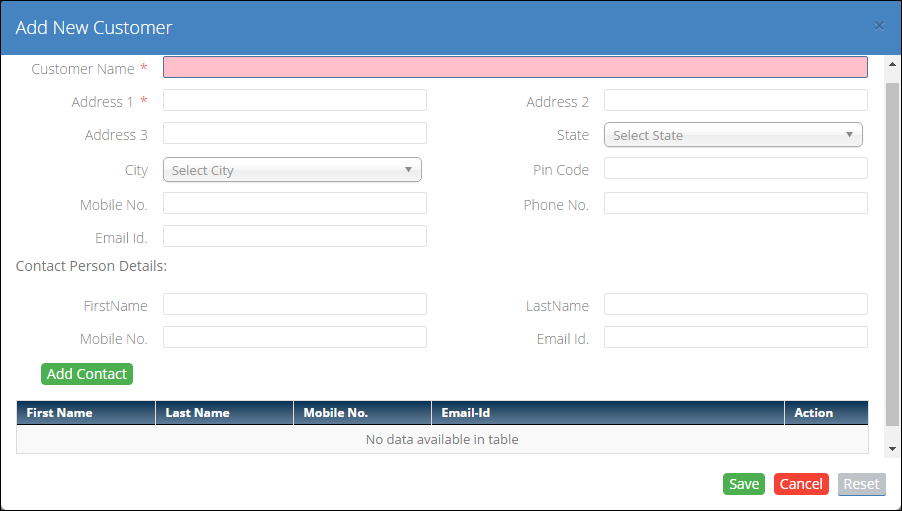902x511 pixels.
Task: Cancel the customer form
Action: click(801, 484)
